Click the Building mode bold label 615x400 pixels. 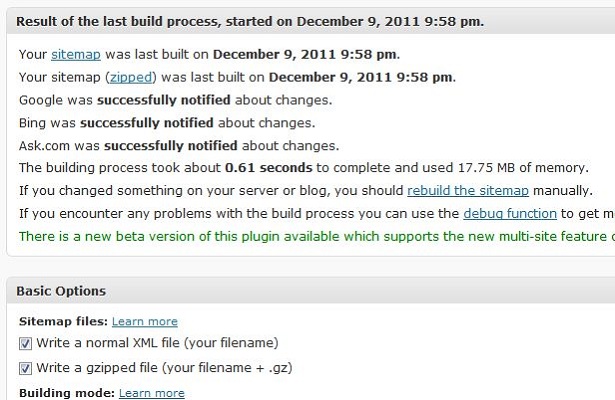coord(67,393)
